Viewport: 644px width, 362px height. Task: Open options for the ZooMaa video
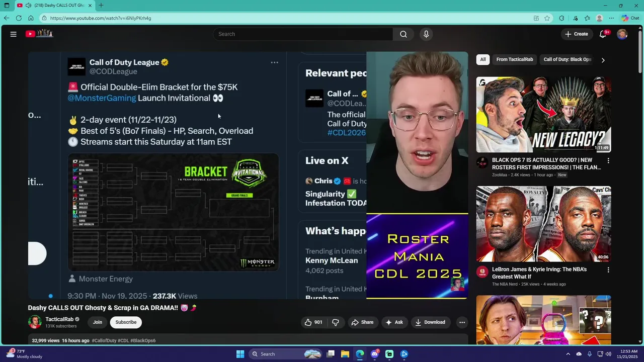(608, 161)
